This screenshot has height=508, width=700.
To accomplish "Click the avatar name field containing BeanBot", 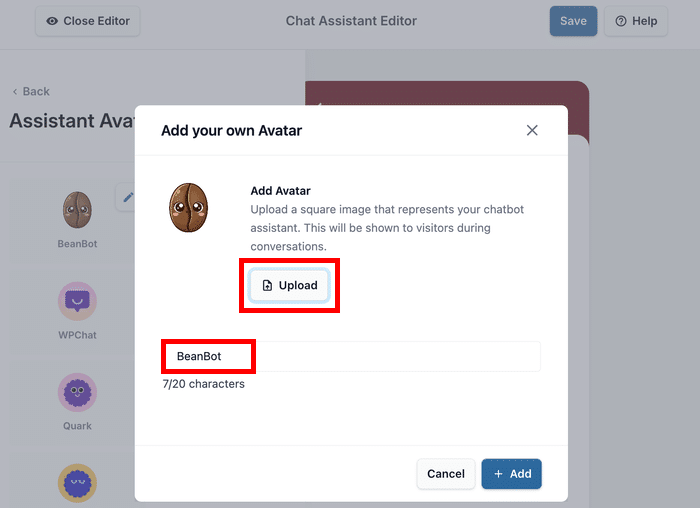I will [x=351, y=356].
